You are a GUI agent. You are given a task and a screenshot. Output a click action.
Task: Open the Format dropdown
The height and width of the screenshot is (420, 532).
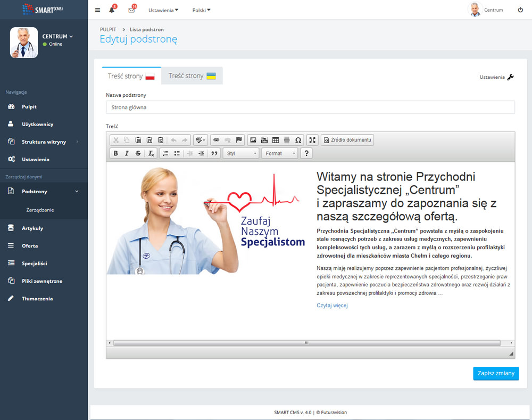pos(280,153)
